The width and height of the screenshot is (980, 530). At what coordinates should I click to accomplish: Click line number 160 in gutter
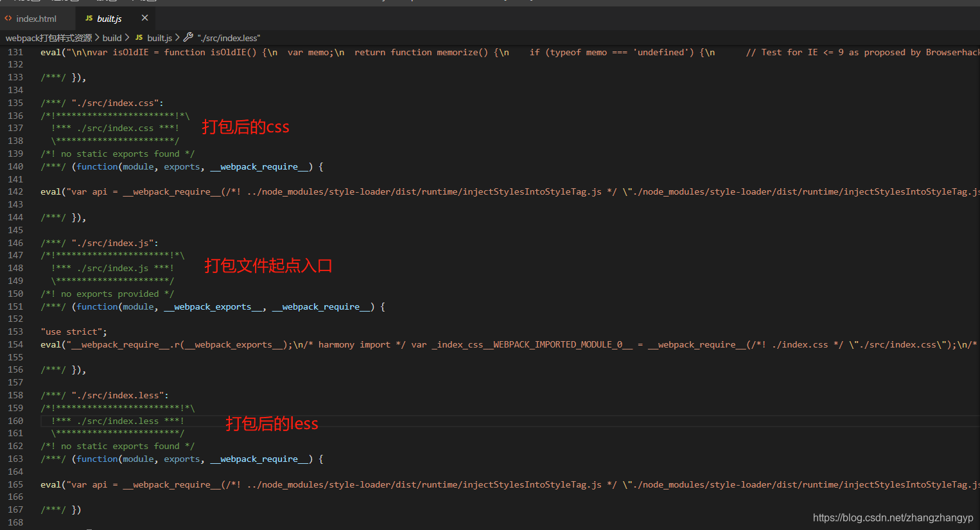tap(15, 421)
